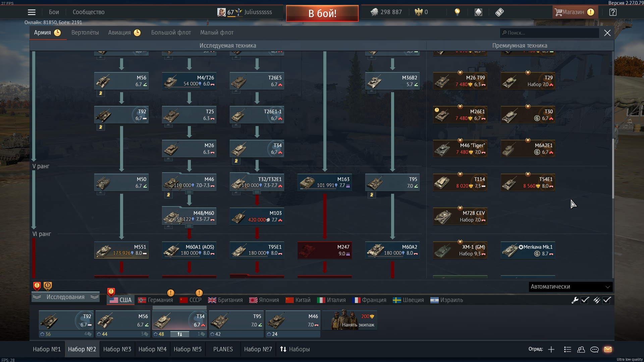Click the help question mark icon
Viewport: 644px width, 362px height.
coord(613,12)
